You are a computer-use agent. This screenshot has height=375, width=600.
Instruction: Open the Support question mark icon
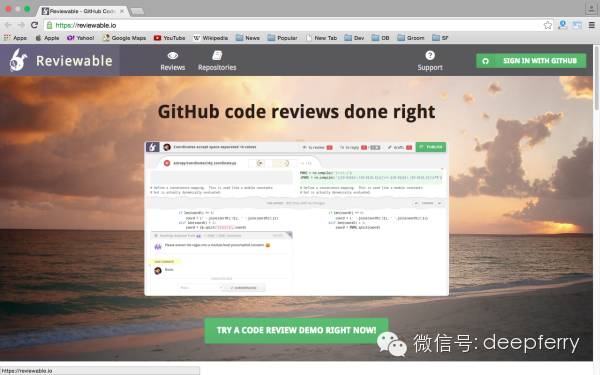pos(430,56)
